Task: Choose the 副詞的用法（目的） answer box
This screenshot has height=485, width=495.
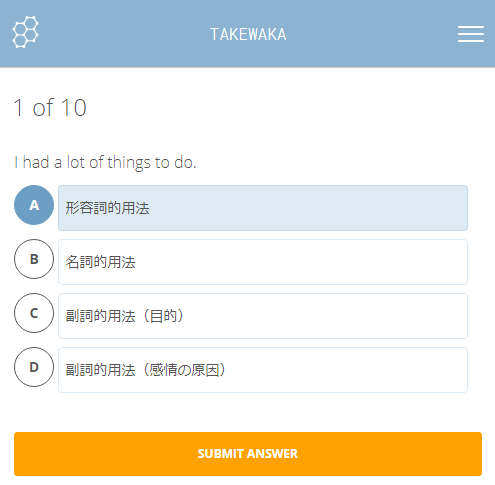Action: coord(263,316)
